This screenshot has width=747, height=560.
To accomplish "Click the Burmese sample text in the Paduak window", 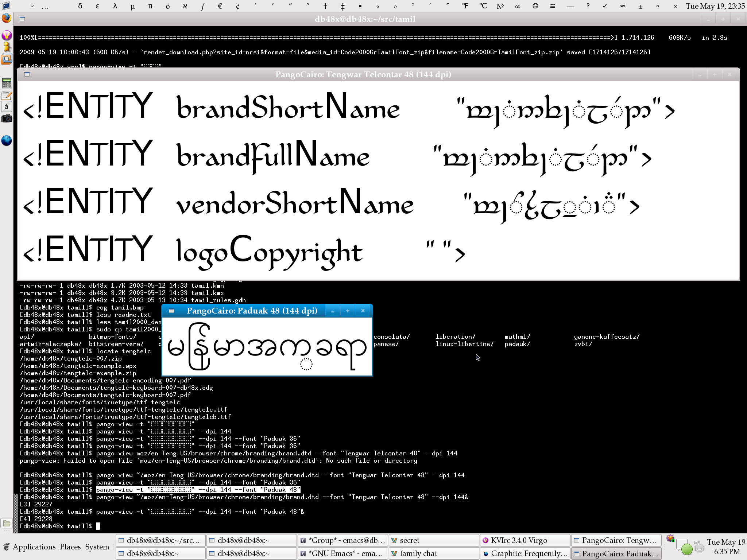I will [267, 346].
